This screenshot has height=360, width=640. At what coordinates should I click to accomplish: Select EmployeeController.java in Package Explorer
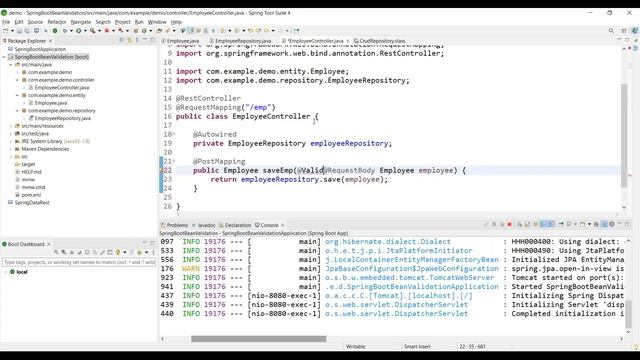click(62, 88)
